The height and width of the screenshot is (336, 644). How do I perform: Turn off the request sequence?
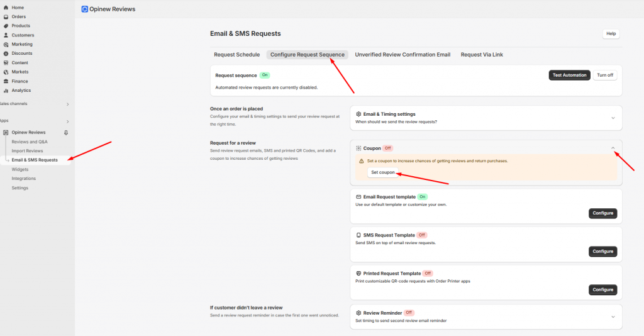pos(605,75)
